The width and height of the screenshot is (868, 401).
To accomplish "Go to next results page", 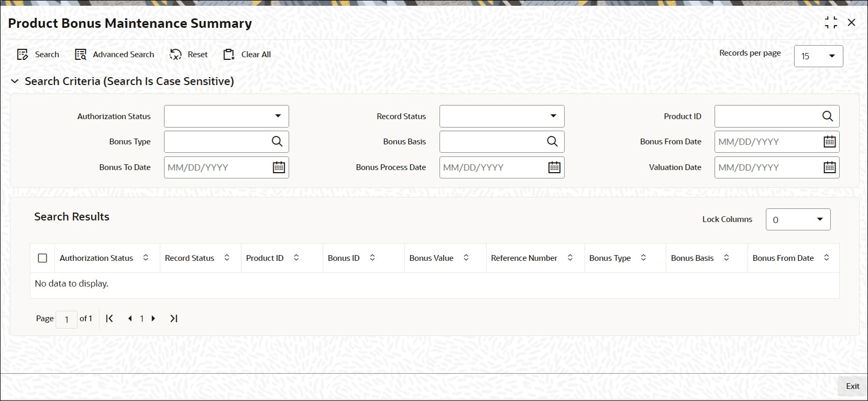I will (153, 319).
